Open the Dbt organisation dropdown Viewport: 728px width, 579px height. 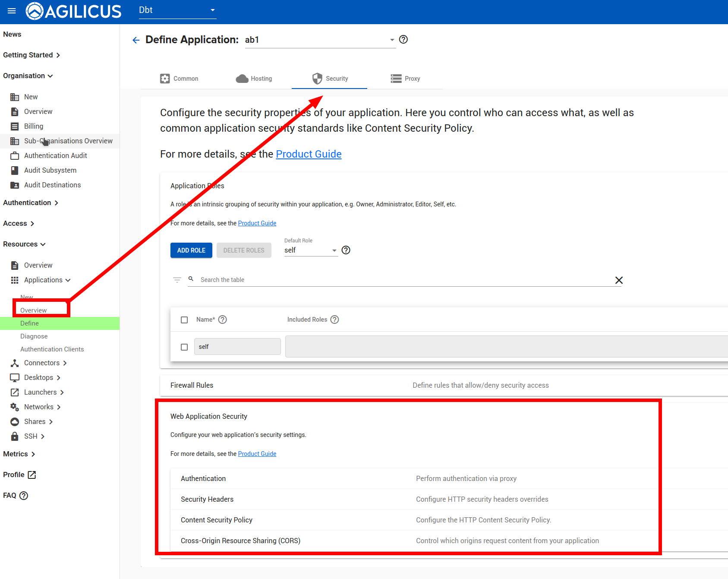(x=177, y=10)
